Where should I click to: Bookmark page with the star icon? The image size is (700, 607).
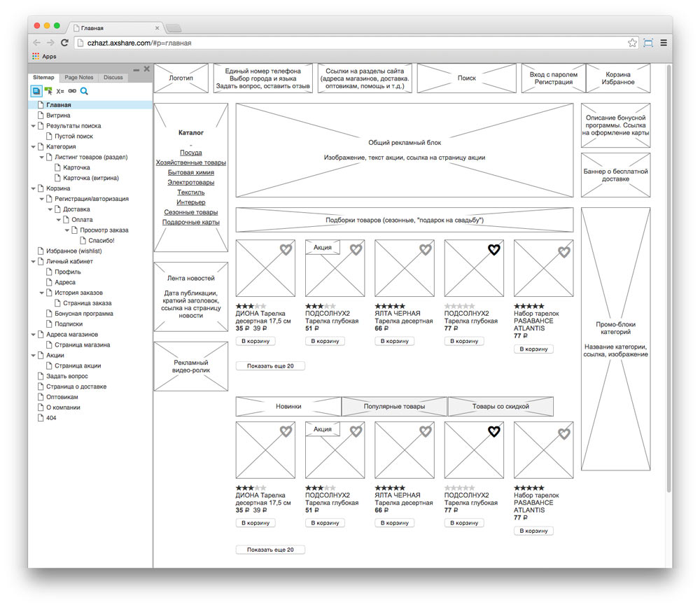(632, 43)
